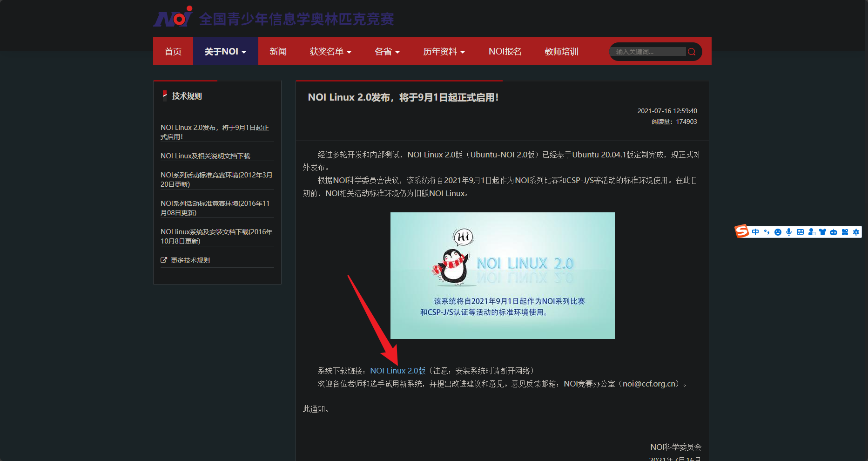This screenshot has height=461, width=868.
Task: Open the 新闻 navigation item
Action: [278, 52]
